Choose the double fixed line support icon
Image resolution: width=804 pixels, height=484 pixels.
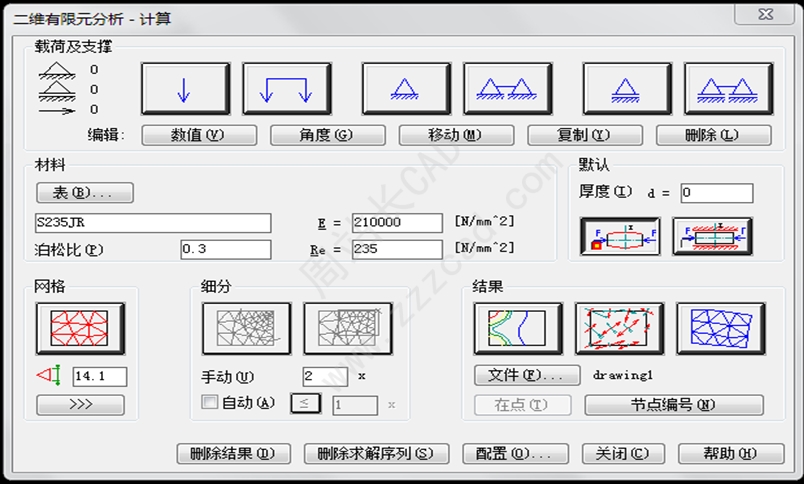point(508,89)
